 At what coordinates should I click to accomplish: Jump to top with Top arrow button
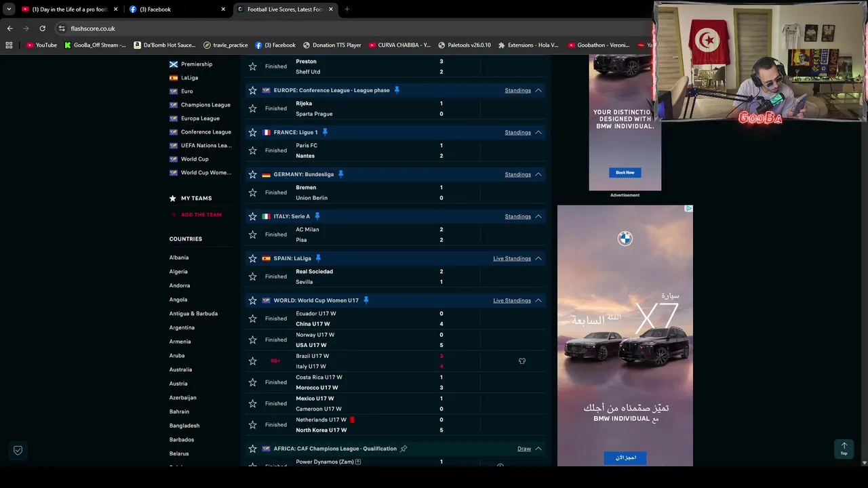pos(844,449)
